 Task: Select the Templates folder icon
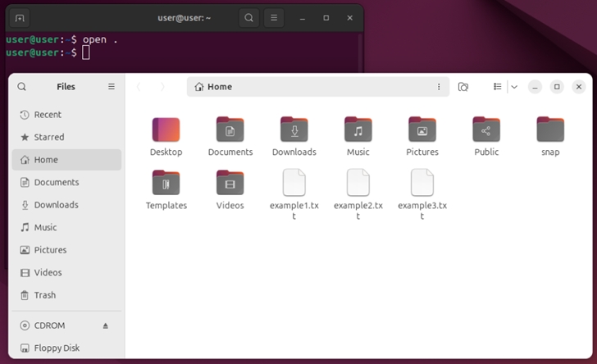pyautogui.click(x=166, y=183)
